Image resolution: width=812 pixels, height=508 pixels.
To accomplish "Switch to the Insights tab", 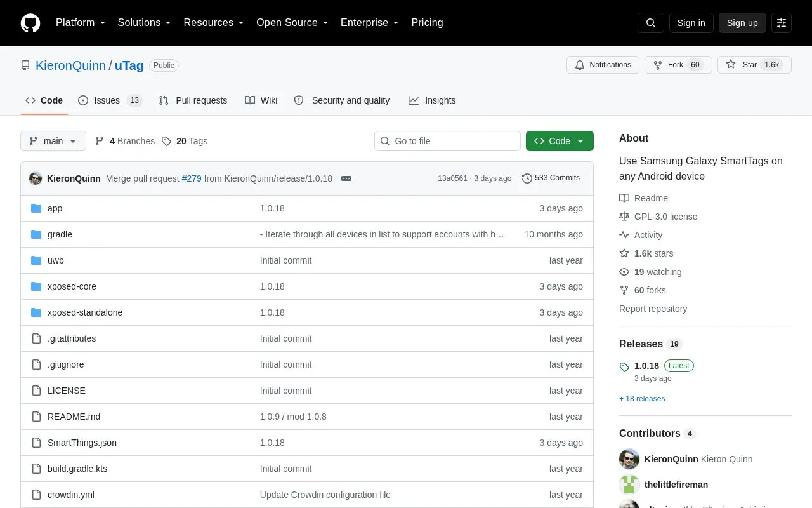I will (x=432, y=100).
